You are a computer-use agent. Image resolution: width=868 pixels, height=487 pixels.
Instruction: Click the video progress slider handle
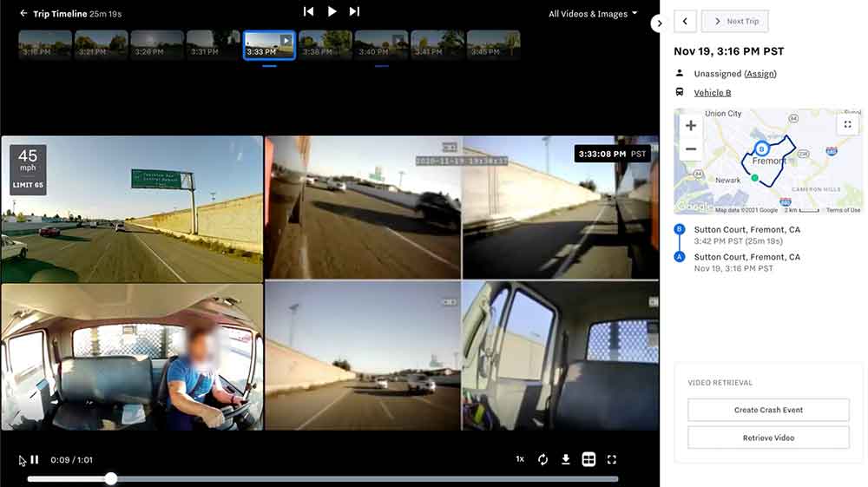pyautogui.click(x=111, y=478)
